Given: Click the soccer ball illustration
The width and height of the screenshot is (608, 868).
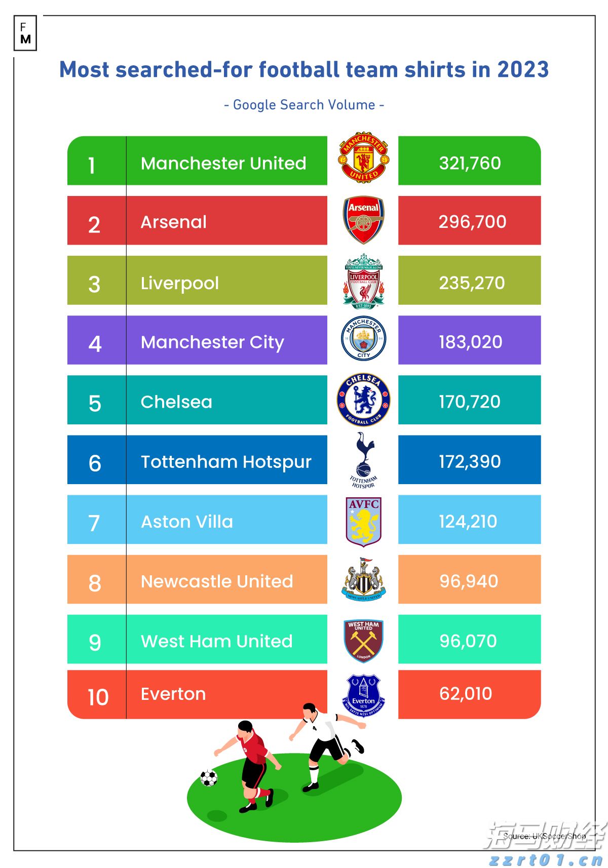Looking at the screenshot, I should point(209,777).
